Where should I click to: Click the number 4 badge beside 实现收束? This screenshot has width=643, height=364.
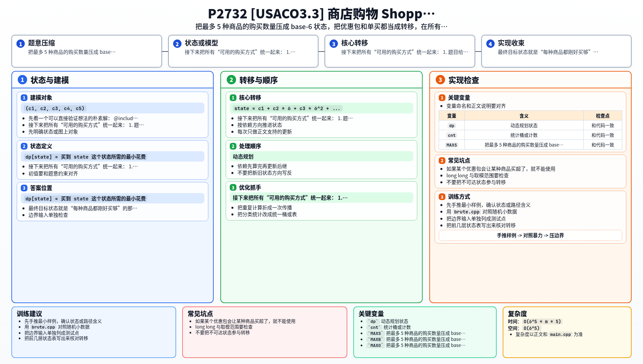pyautogui.click(x=490, y=44)
